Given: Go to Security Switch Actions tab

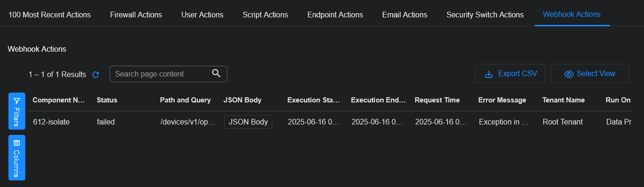Looking at the screenshot, I should pos(485,15).
